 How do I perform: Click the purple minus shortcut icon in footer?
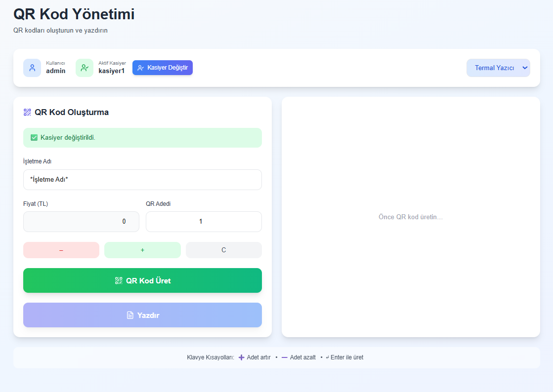[285, 357]
